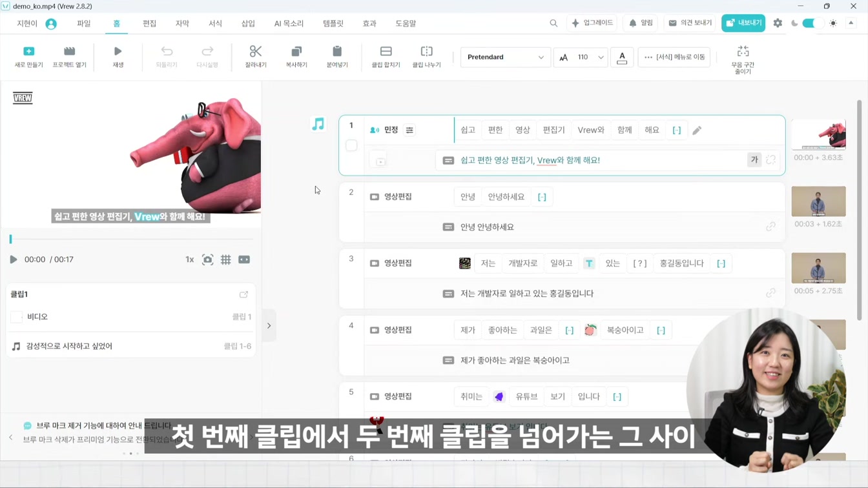This screenshot has height=488, width=868.
Task: Reduce silence with 무음 구간 줄이기 icon
Action: pyautogui.click(x=743, y=51)
